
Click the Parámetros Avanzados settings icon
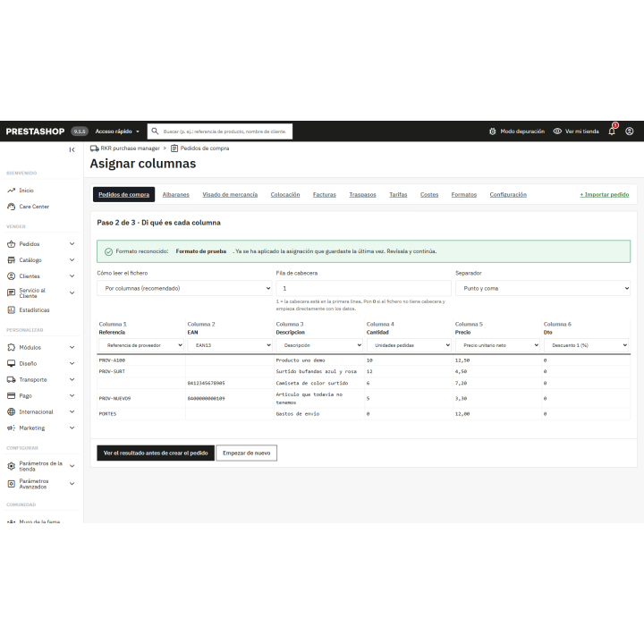coord(12,484)
